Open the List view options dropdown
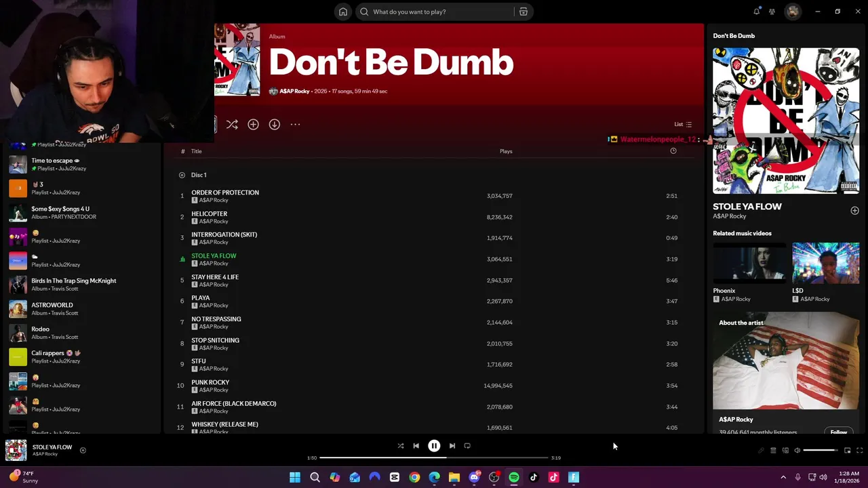Screen dimensions: 868x488 [x=683, y=125]
